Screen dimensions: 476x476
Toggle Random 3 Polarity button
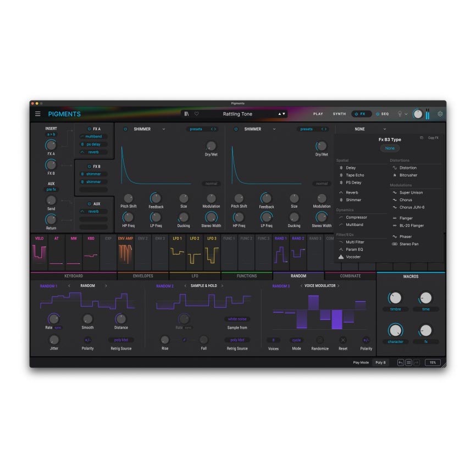pyautogui.click(x=366, y=340)
